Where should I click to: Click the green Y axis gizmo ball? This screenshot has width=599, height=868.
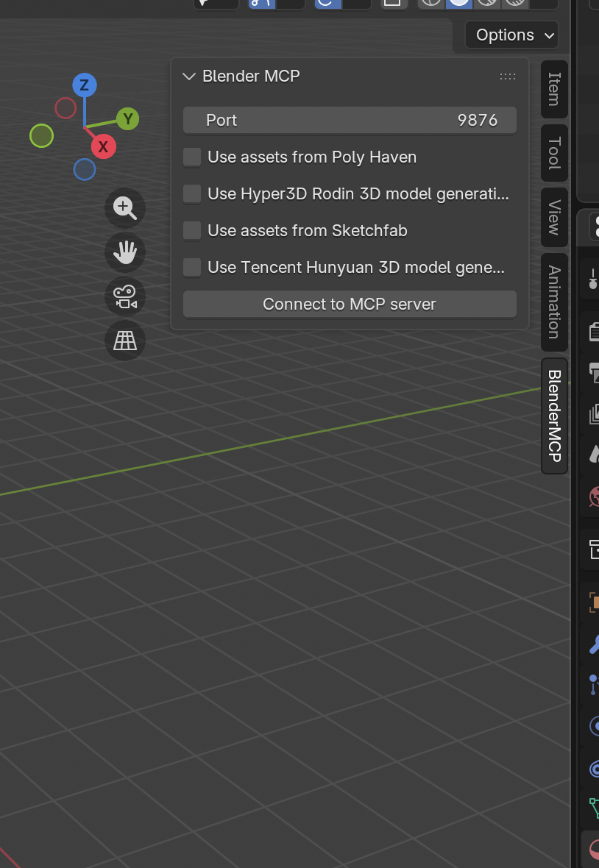(x=128, y=119)
